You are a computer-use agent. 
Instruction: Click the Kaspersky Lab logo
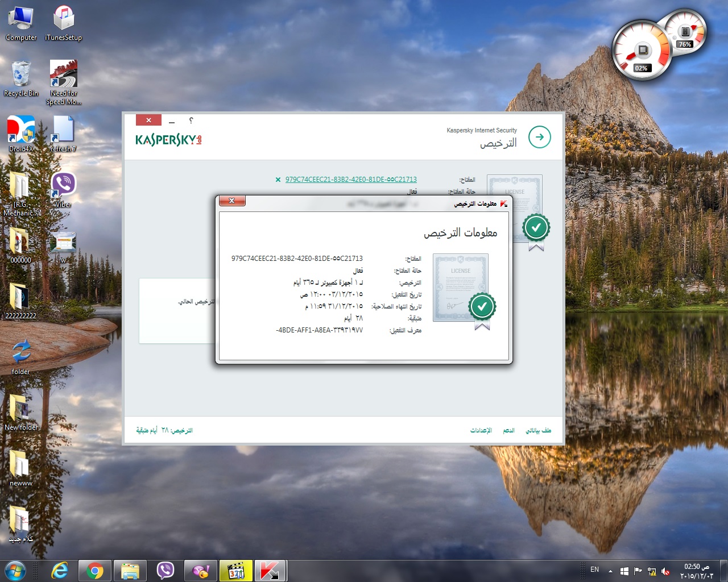pos(168,139)
